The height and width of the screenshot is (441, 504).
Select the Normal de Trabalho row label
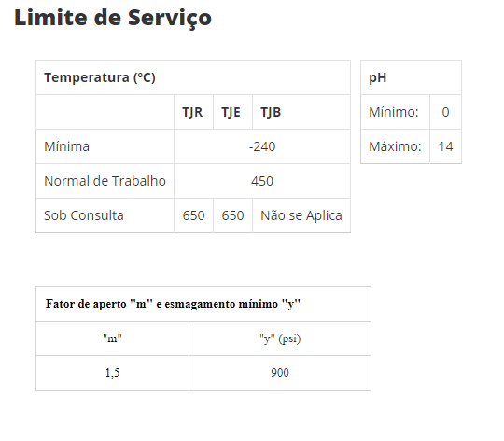105,181
